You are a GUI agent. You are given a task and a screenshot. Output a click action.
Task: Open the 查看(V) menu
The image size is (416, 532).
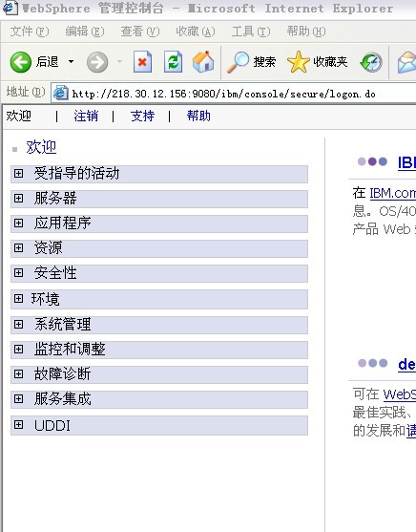click(139, 32)
